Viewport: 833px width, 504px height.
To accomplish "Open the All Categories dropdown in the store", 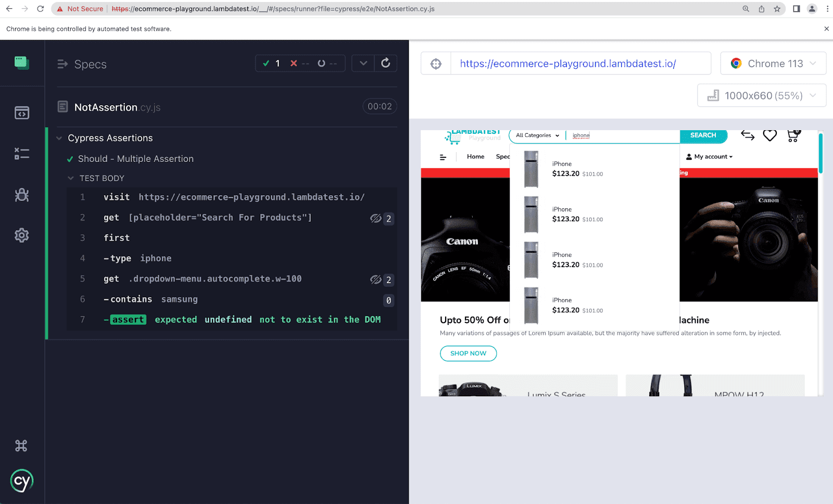I will click(x=536, y=135).
